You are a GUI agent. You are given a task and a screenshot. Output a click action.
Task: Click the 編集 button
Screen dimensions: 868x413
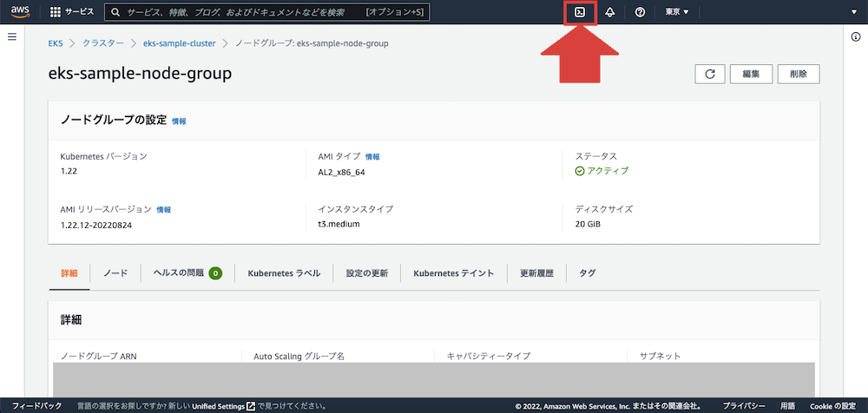pos(751,74)
